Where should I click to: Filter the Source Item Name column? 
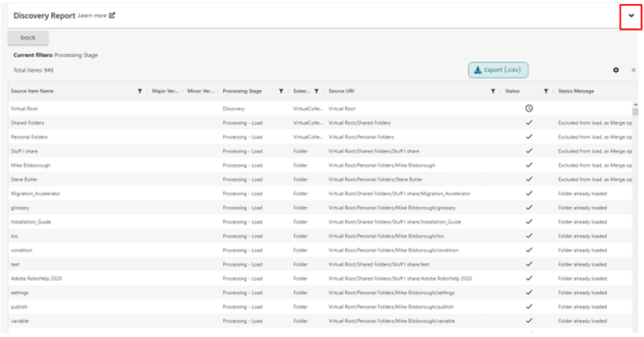[140, 91]
